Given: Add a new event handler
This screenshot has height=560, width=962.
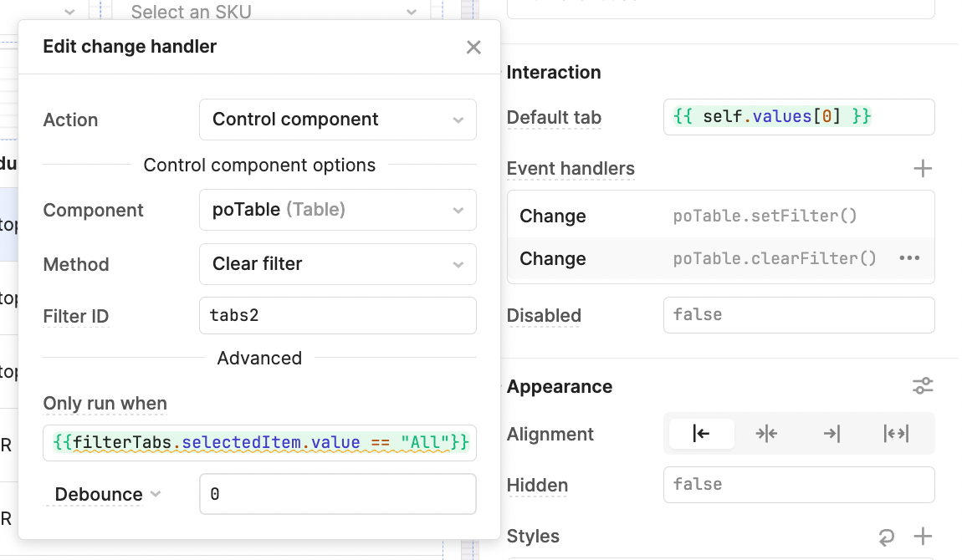Looking at the screenshot, I should (922, 169).
